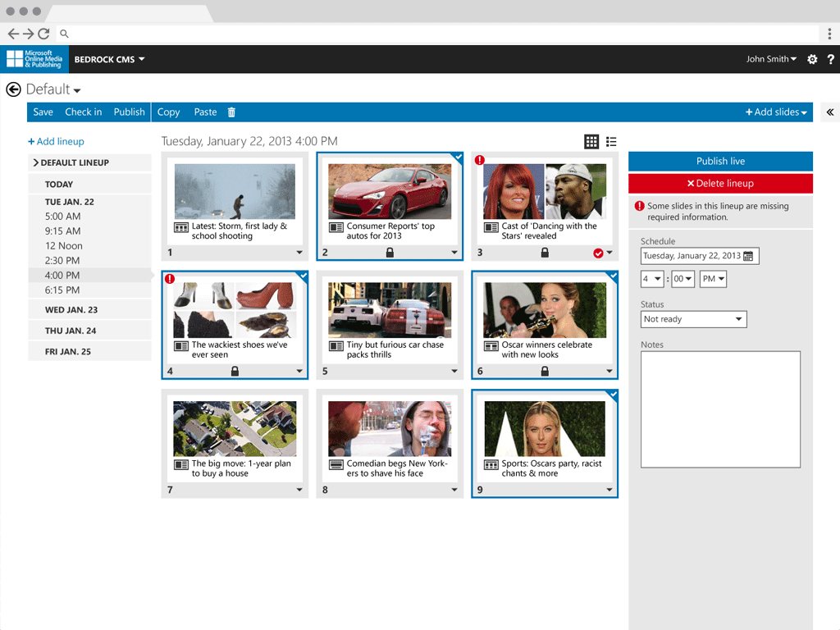The image size is (840, 630).
Task: Switch to grid view layout
Action: (591, 142)
